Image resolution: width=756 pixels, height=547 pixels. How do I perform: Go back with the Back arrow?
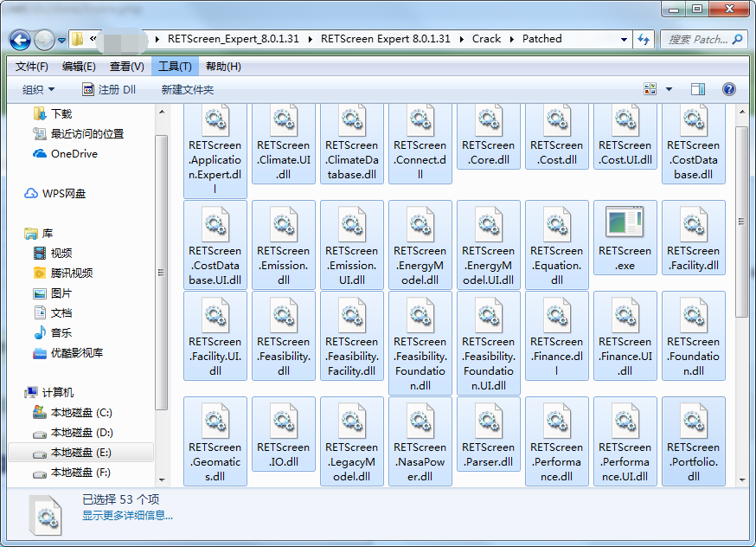point(20,40)
